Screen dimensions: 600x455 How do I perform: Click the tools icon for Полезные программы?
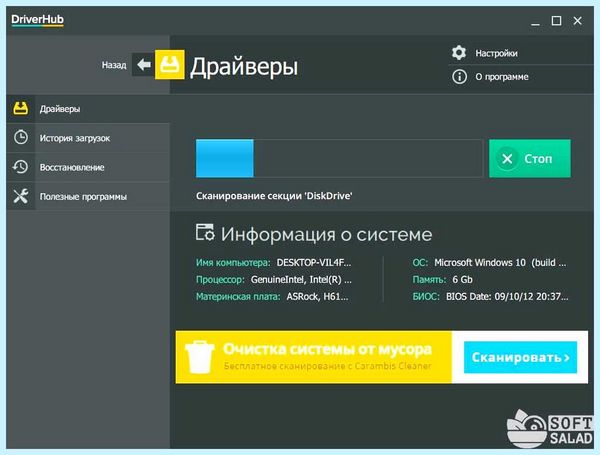[x=21, y=196]
